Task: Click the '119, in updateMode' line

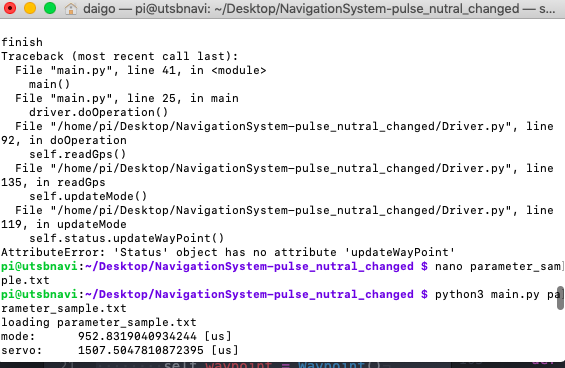Action: 64,225
